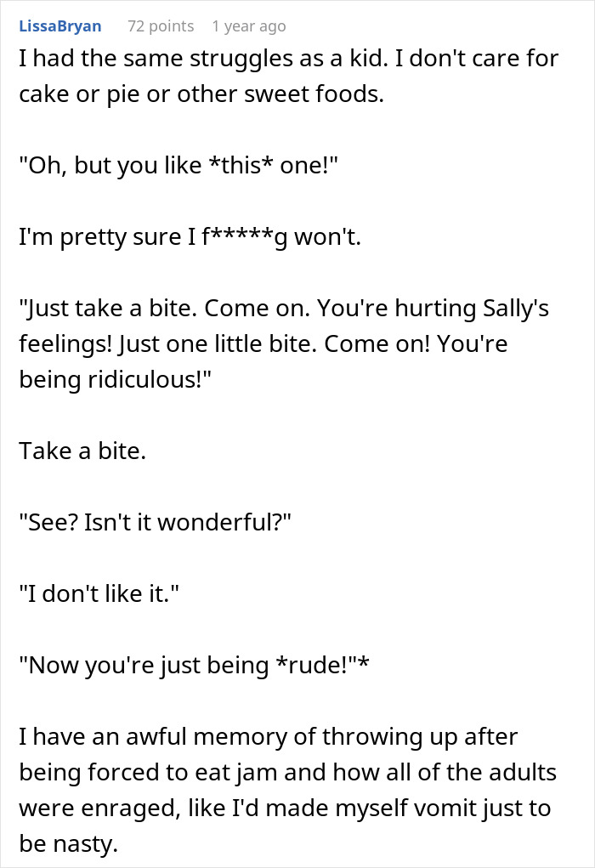Click the standalone line 'Take a bite.'
This screenshot has height=868, width=595.
[82, 451]
